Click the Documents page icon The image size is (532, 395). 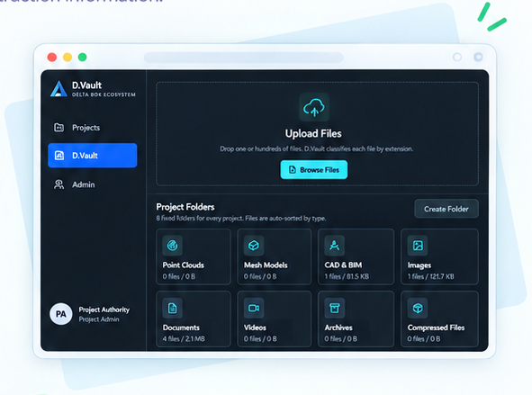point(172,308)
